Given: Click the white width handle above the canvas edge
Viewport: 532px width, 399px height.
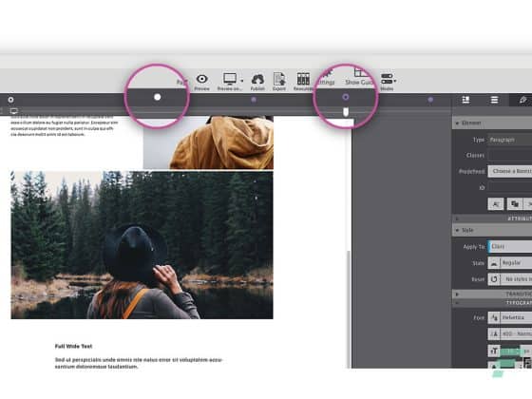Looking at the screenshot, I should coord(346,112).
